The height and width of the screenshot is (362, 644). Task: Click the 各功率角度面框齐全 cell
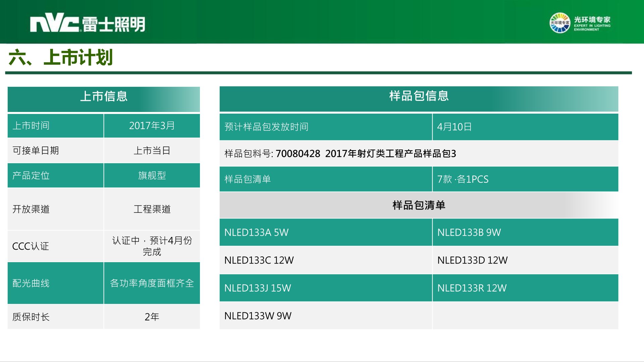point(152,283)
